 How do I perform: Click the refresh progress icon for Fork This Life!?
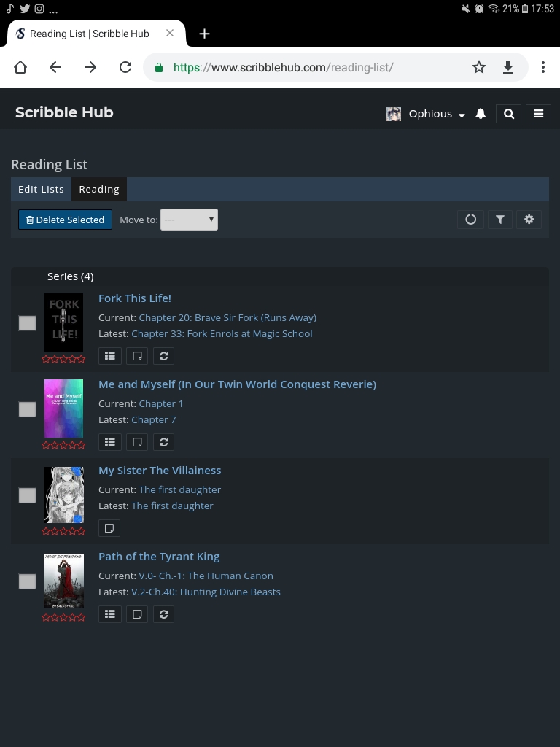[x=164, y=356]
